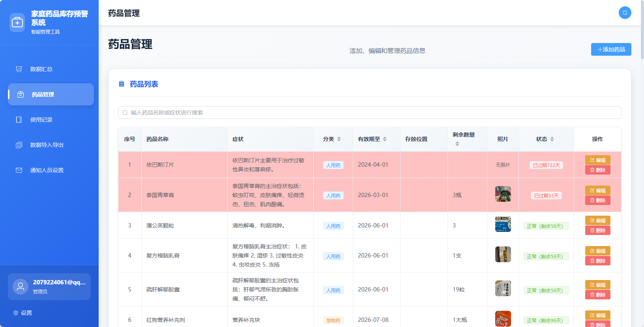Edit the 红狗营养补充剂 row

(x=598, y=315)
